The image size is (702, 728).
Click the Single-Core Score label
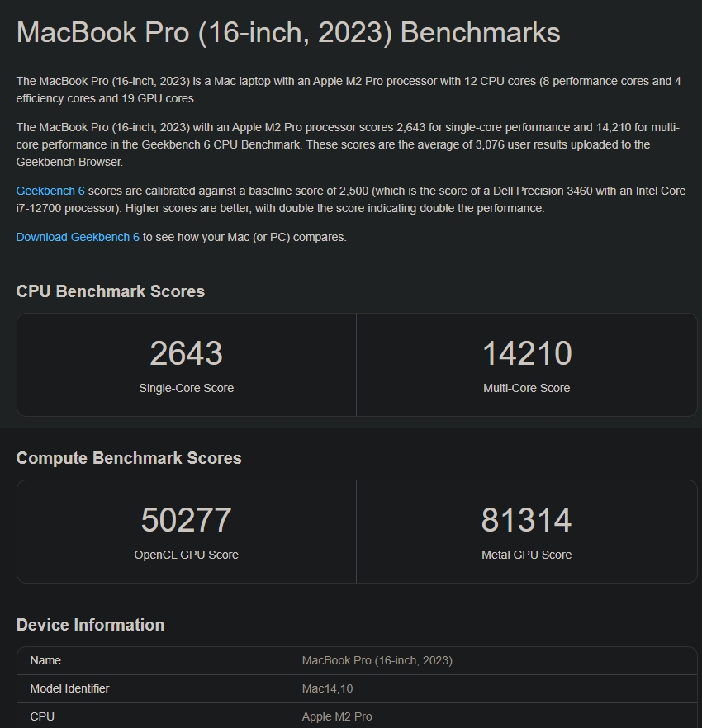pyautogui.click(x=186, y=388)
